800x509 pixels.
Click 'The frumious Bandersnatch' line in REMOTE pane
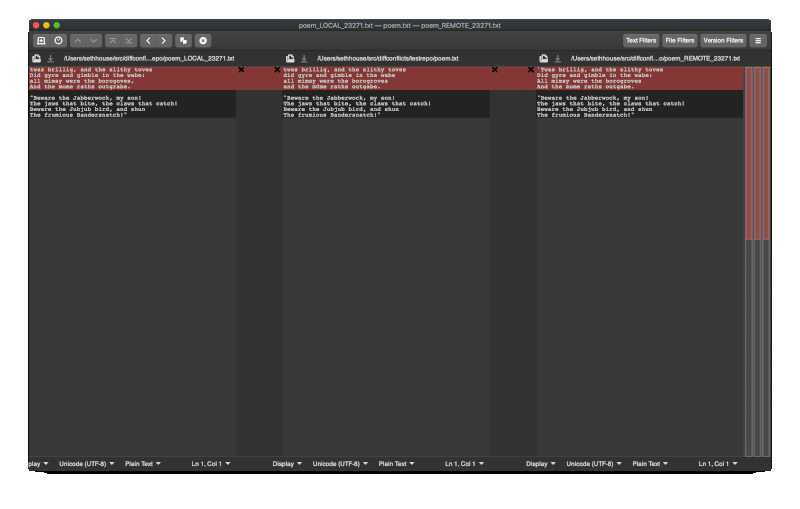(x=585, y=115)
